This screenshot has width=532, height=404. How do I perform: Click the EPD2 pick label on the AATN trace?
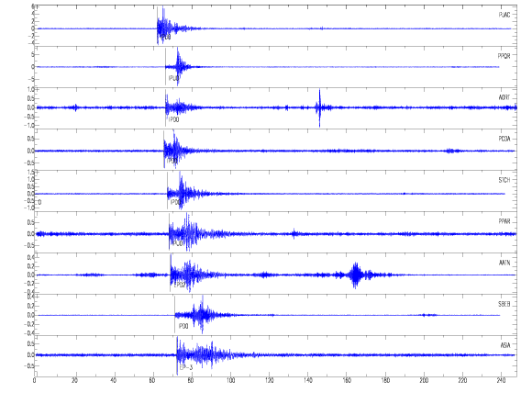click(x=179, y=286)
